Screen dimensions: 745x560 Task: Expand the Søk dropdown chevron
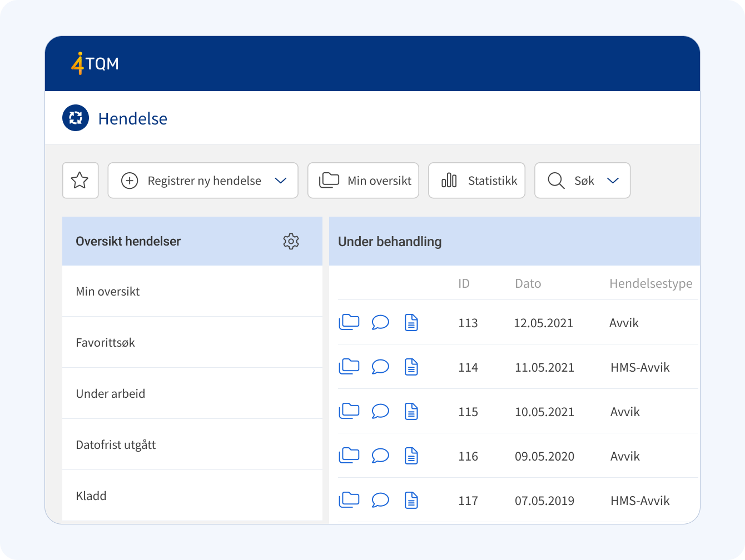[x=613, y=181]
